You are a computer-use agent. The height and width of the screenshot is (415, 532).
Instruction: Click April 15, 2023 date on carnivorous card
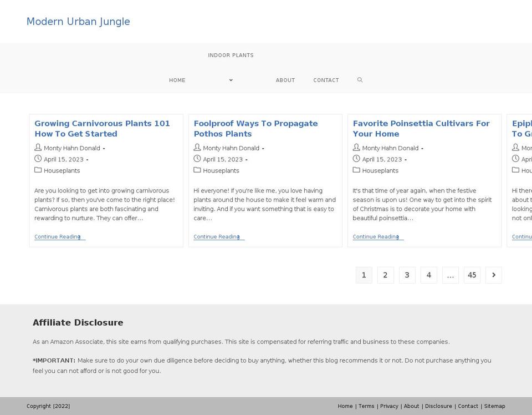click(x=63, y=159)
